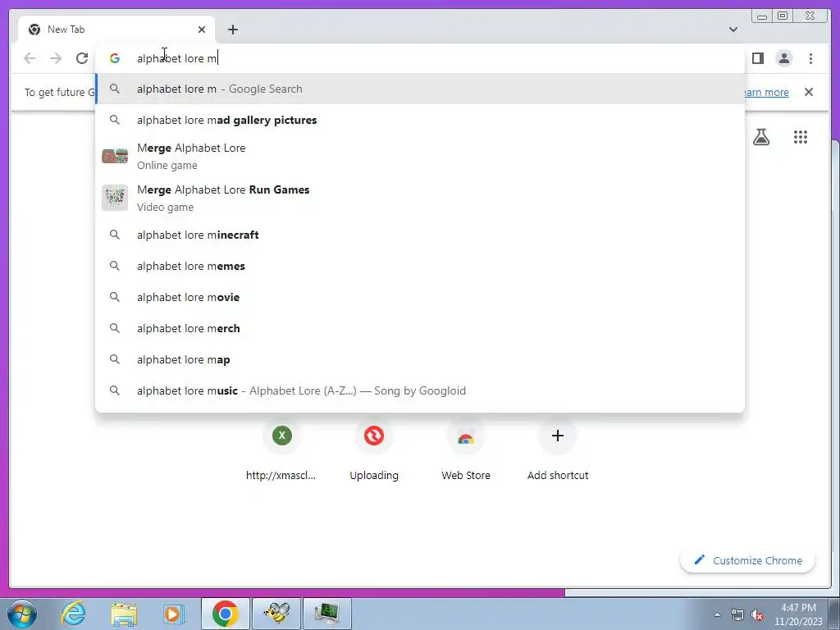Viewport: 840px width, 630px height.
Task: Click the Add shortcut button
Action: pyautogui.click(x=558, y=450)
